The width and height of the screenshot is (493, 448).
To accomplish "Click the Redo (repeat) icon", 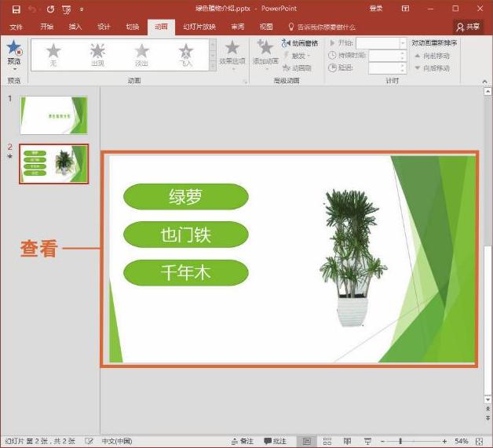I will click(50, 9).
